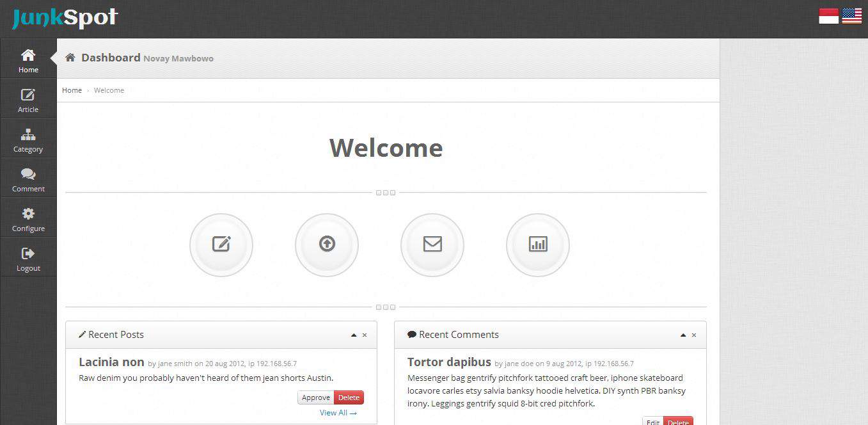Open the Configure sidebar item
This screenshot has height=425, width=868.
coord(28,218)
